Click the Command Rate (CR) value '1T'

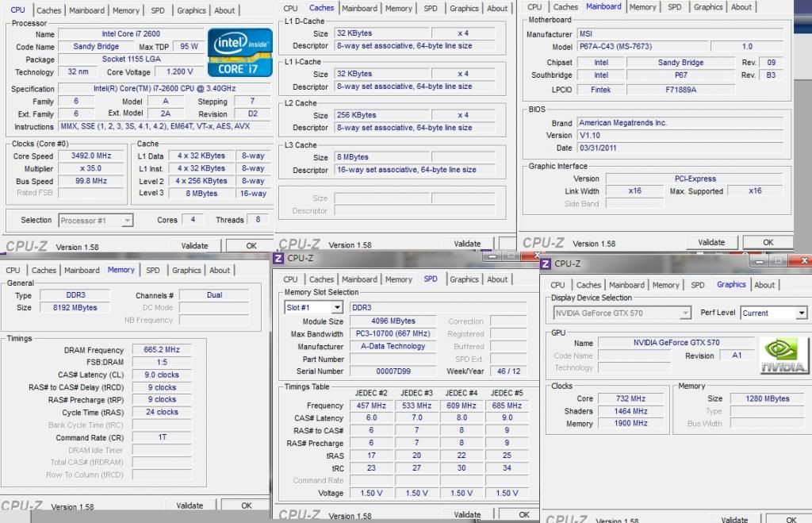(162, 437)
